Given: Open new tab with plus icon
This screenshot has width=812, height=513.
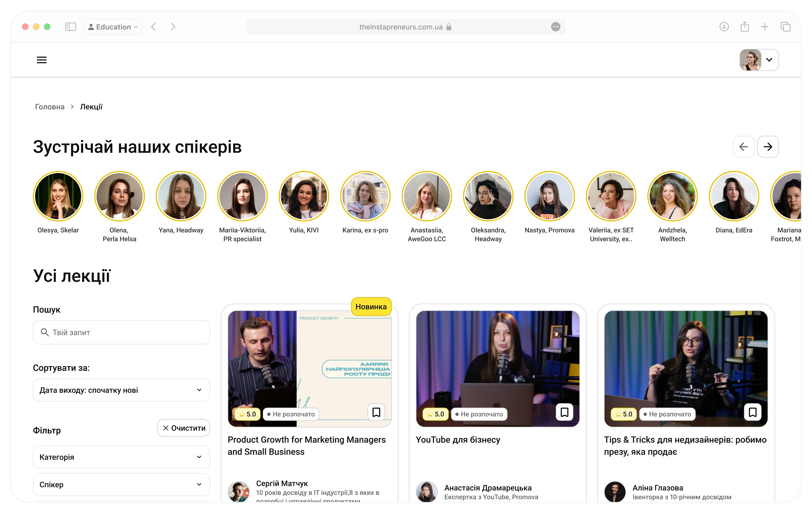Looking at the screenshot, I should click(x=765, y=27).
